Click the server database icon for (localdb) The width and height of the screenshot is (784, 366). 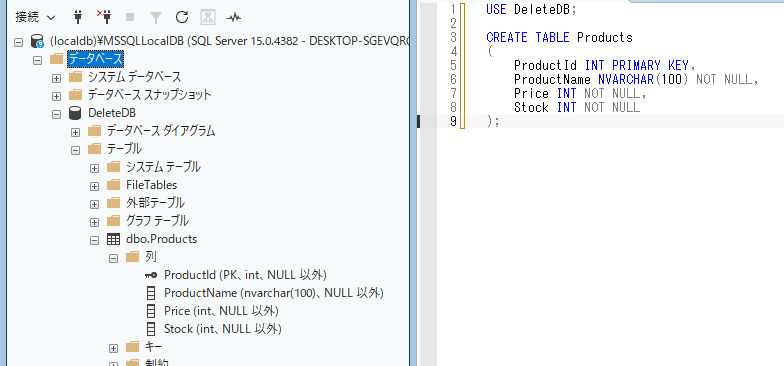(38, 41)
